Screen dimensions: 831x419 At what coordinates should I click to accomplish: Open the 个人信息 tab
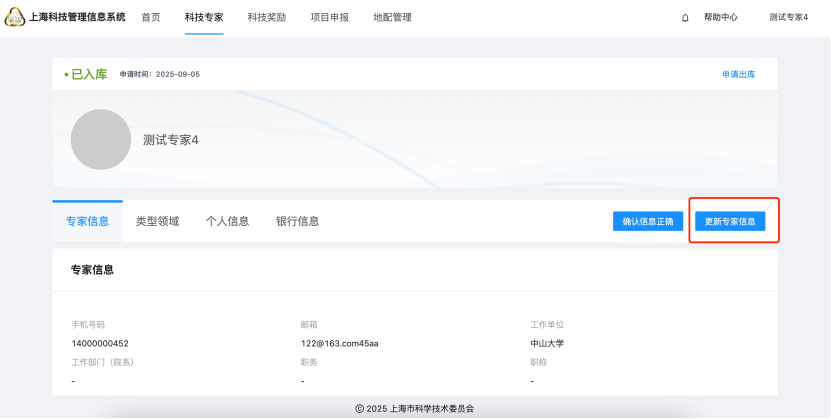pyautogui.click(x=227, y=221)
